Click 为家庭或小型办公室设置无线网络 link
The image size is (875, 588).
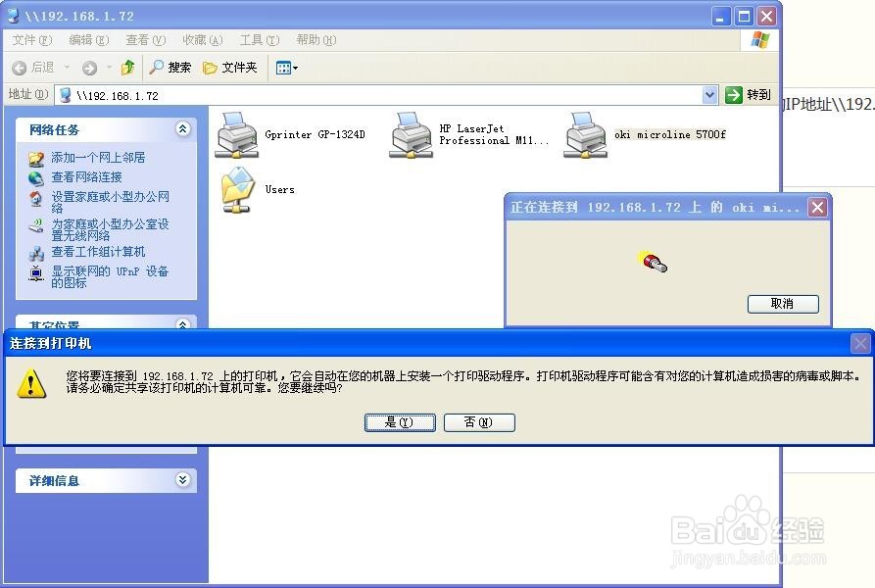(111, 229)
